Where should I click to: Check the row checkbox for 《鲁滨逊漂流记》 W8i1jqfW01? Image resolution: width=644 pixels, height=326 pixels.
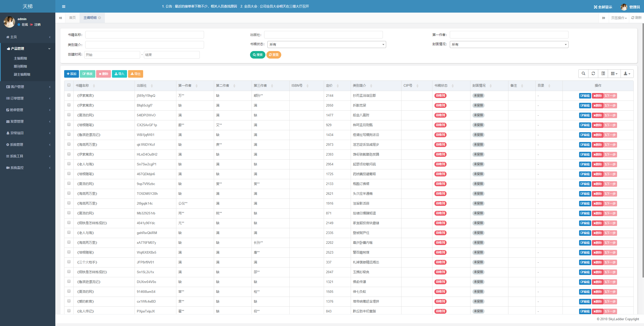[x=69, y=134]
